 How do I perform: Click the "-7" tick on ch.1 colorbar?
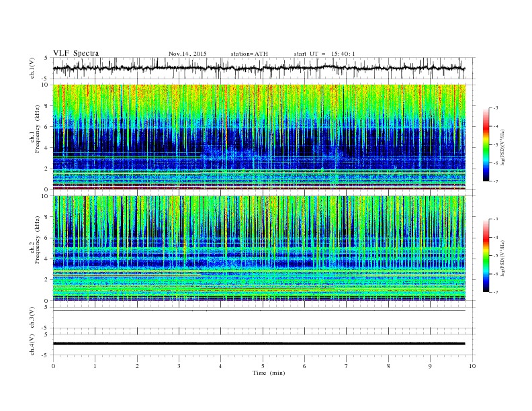[496, 181]
